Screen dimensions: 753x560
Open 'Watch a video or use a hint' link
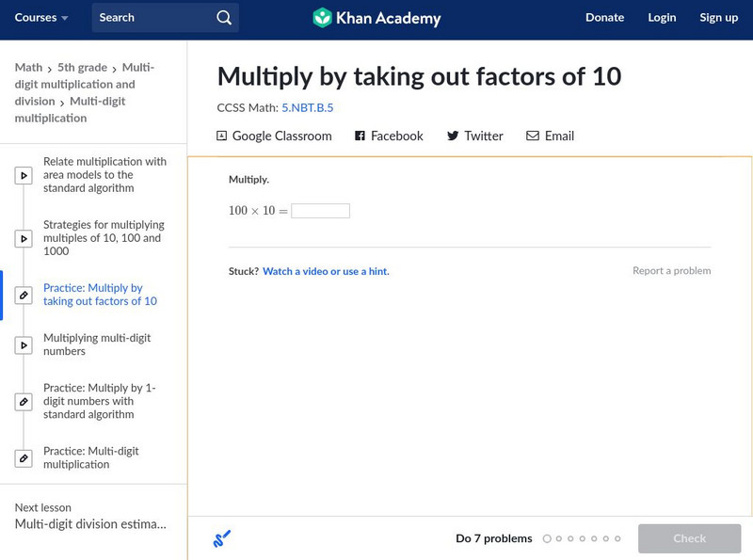tap(326, 271)
